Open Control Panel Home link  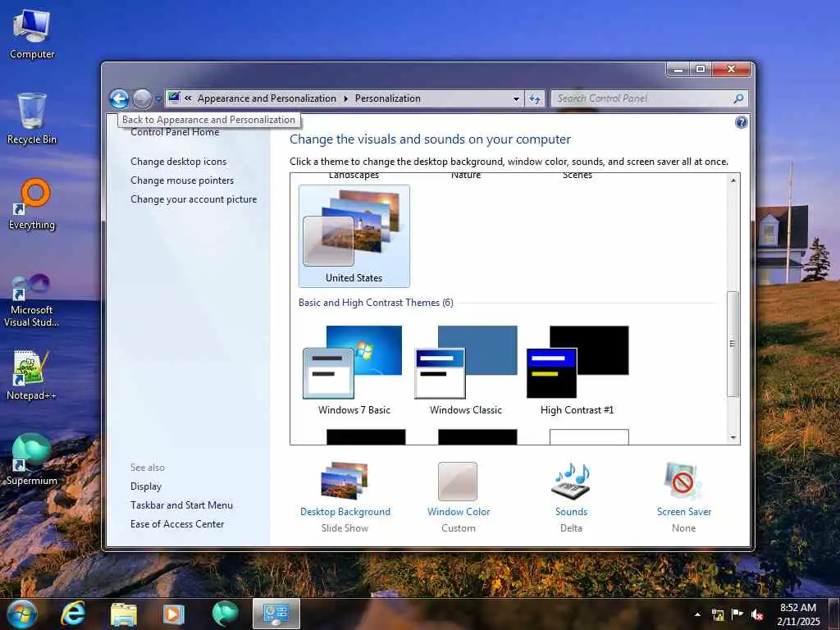pos(175,132)
